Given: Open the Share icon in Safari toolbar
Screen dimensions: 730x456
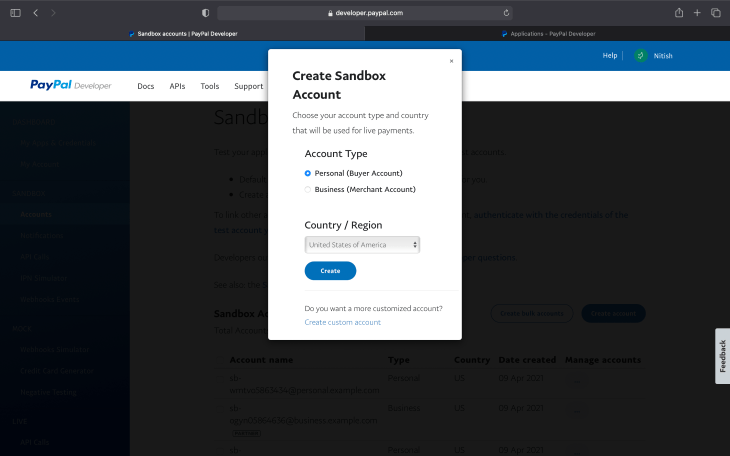Looking at the screenshot, I should point(679,13).
